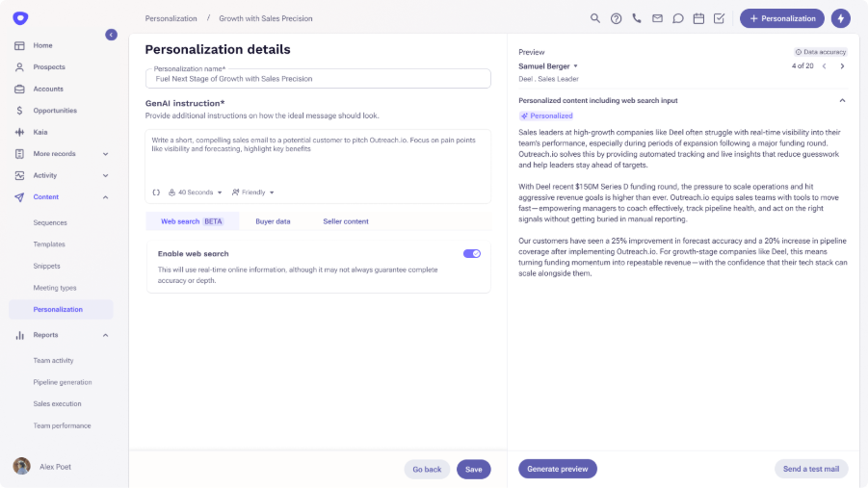The height and width of the screenshot is (488, 868).
Task: Click the '4 of 20' preview counter
Action: [x=802, y=65]
